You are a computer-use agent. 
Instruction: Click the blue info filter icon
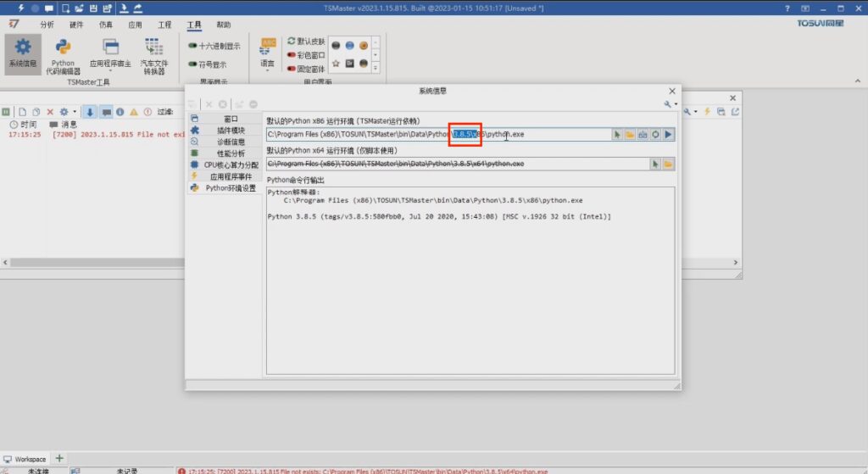(120, 112)
